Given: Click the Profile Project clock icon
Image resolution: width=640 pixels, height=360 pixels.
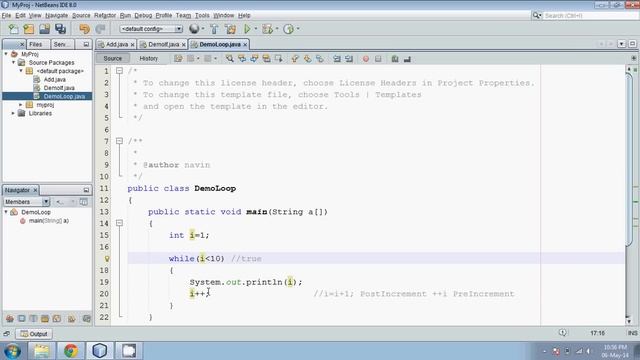Looking at the screenshot, I should coord(289,29).
